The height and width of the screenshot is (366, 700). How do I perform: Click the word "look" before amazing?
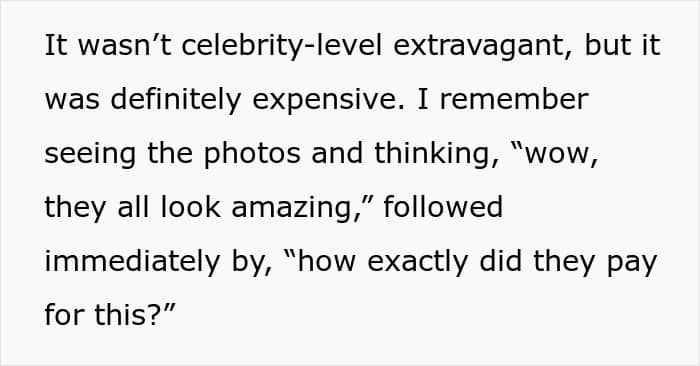(191, 207)
